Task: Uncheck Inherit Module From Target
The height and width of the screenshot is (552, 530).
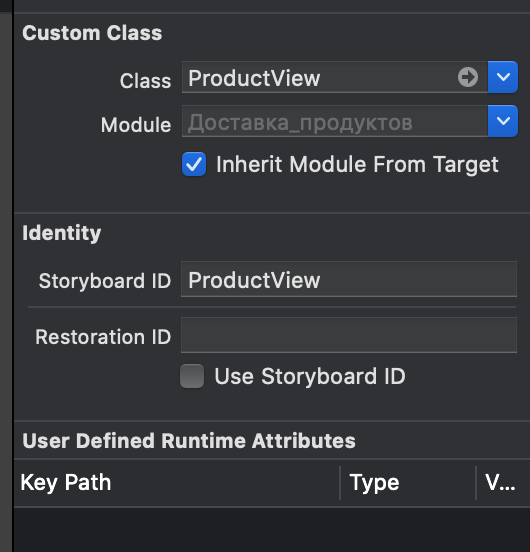Action: coord(194,164)
